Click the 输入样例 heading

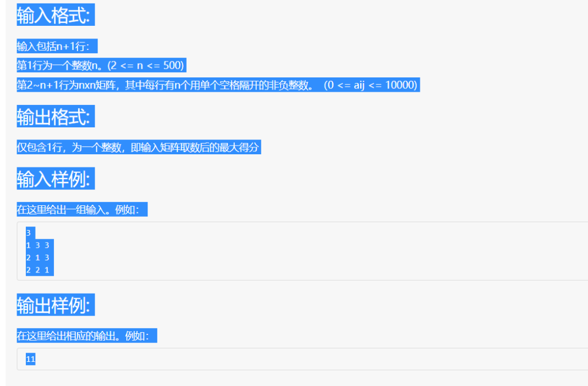click(55, 179)
